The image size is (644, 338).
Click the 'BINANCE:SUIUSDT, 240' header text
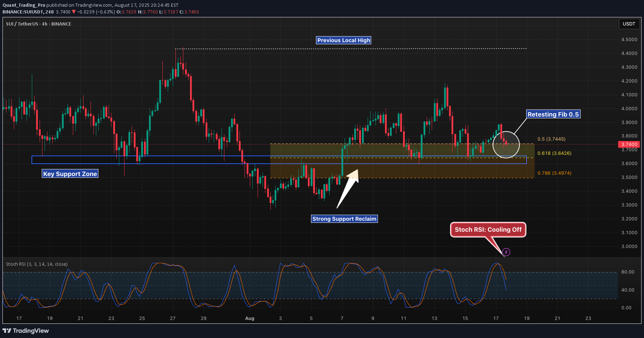pyautogui.click(x=28, y=12)
